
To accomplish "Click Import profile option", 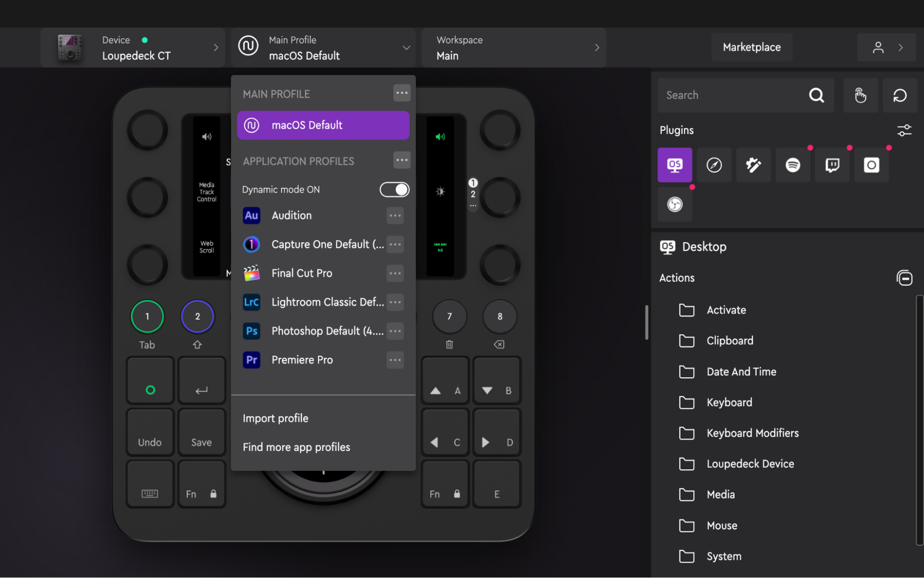I will pyautogui.click(x=275, y=418).
